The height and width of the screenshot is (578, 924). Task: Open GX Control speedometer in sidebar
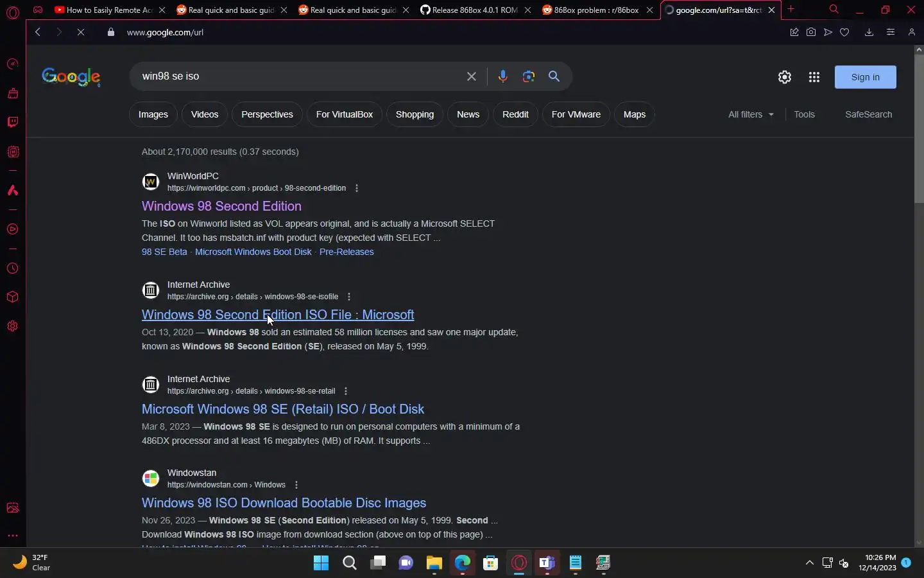[12, 64]
